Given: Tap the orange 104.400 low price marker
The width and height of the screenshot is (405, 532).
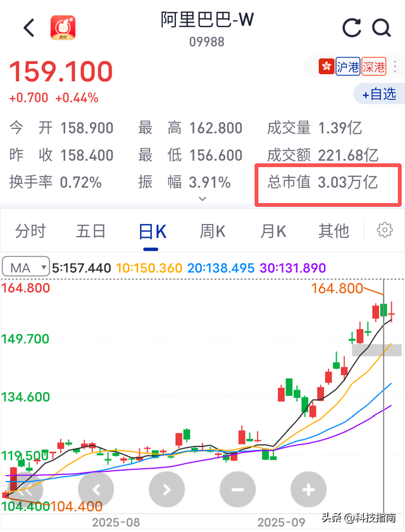Looking at the screenshot, I should coord(77,507).
